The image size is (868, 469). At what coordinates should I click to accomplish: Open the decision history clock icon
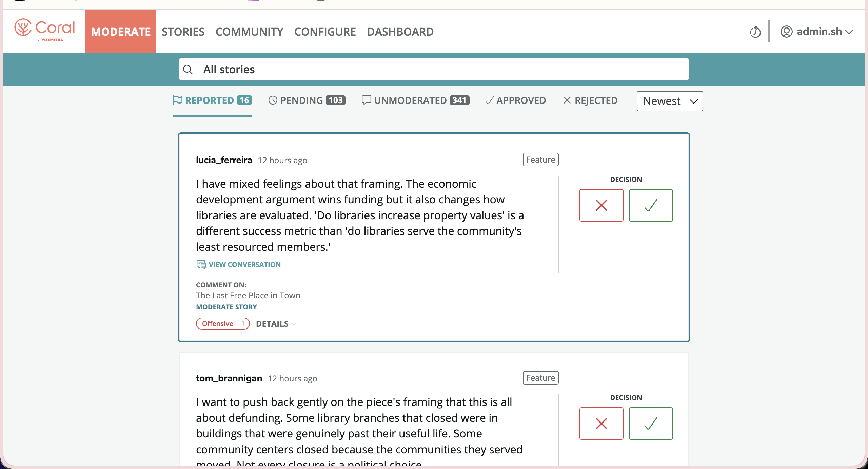tap(755, 32)
